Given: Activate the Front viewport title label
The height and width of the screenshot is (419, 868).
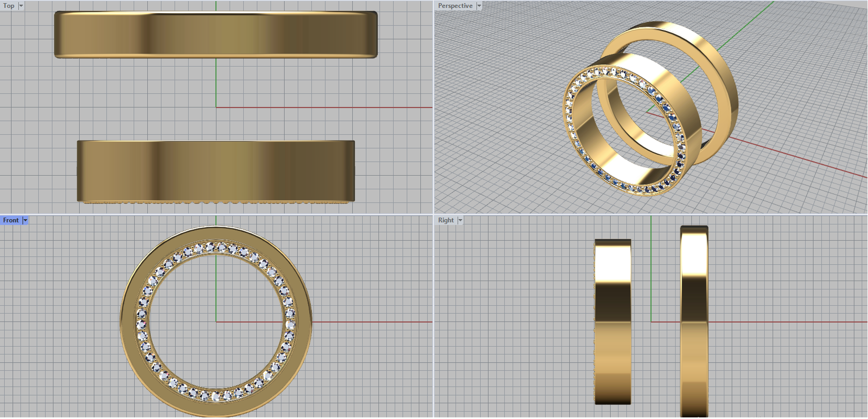Looking at the screenshot, I should (11, 220).
